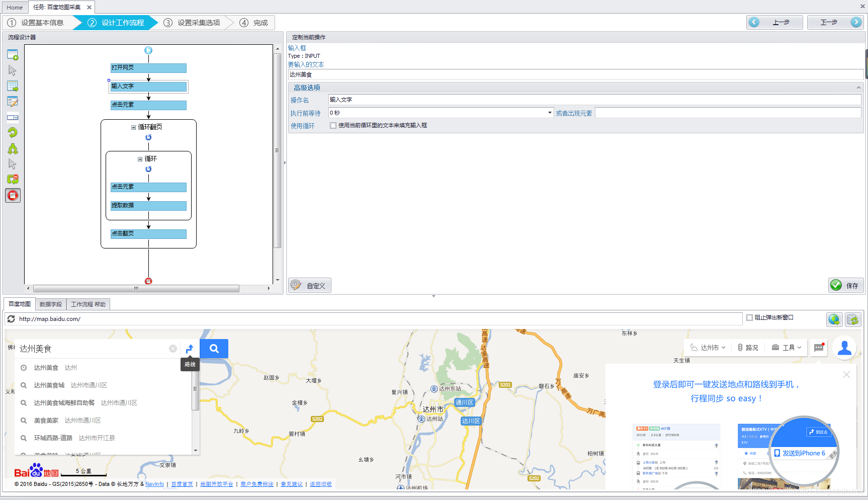
Task: Select the 点击翻页 workflow step
Action: (148, 234)
